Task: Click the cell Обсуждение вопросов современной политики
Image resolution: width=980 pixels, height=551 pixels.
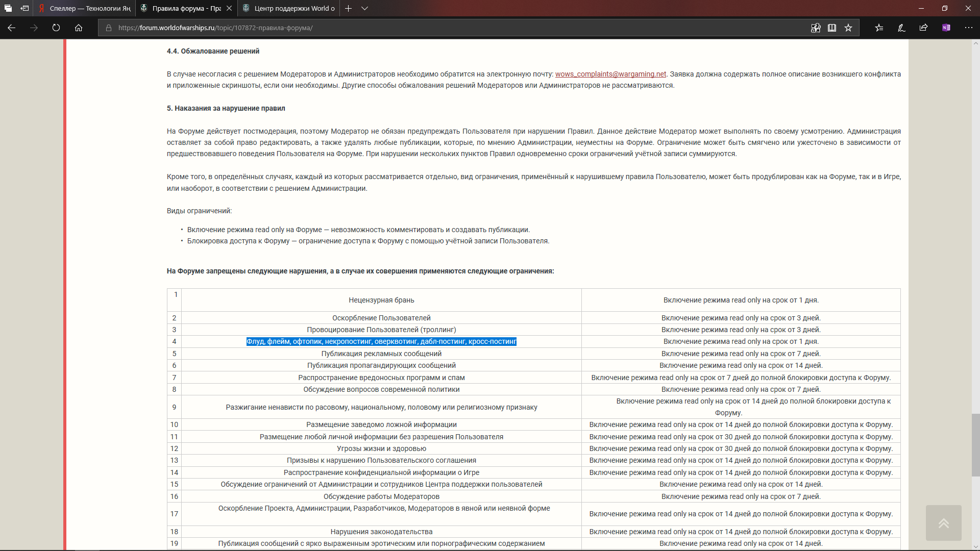Action: point(381,389)
